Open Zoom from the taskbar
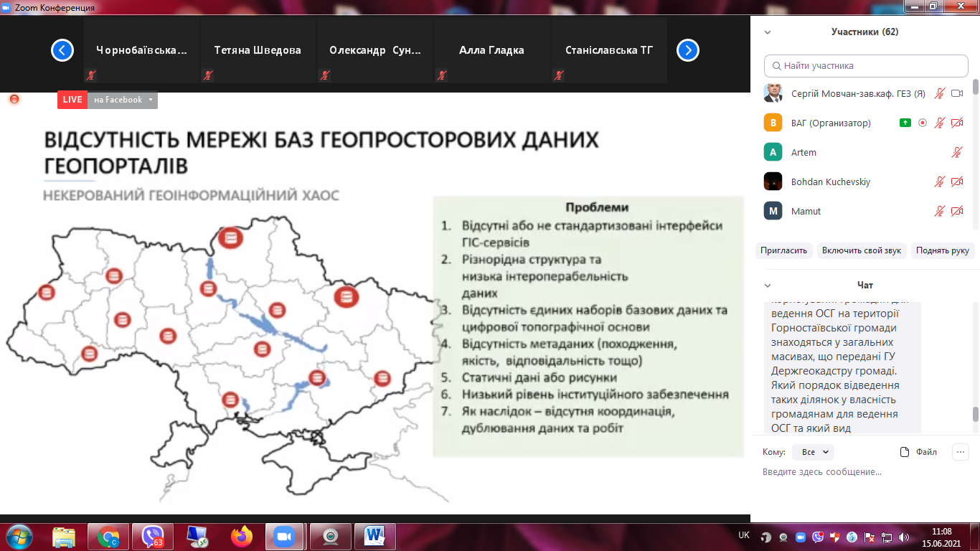 (286, 537)
